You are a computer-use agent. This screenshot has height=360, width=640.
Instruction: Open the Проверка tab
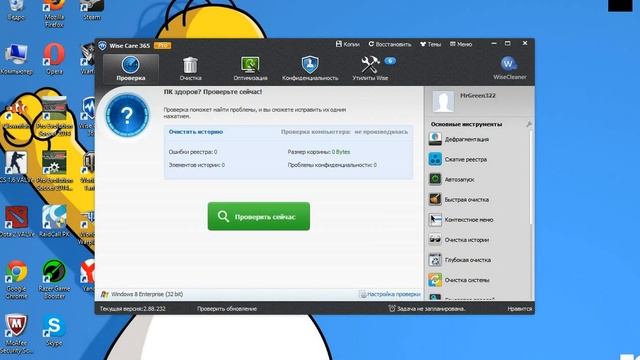pyautogui.click(x=131, y=69)
